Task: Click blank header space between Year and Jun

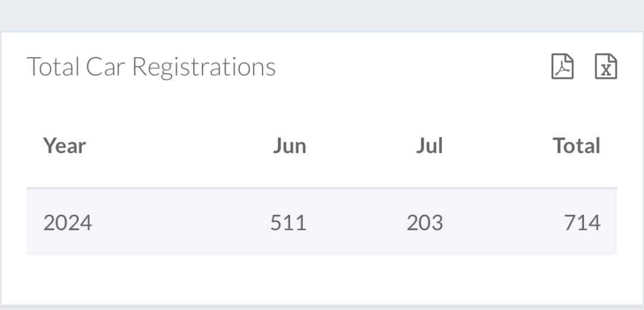Action: pyautogui.click(x=179, y=146)
